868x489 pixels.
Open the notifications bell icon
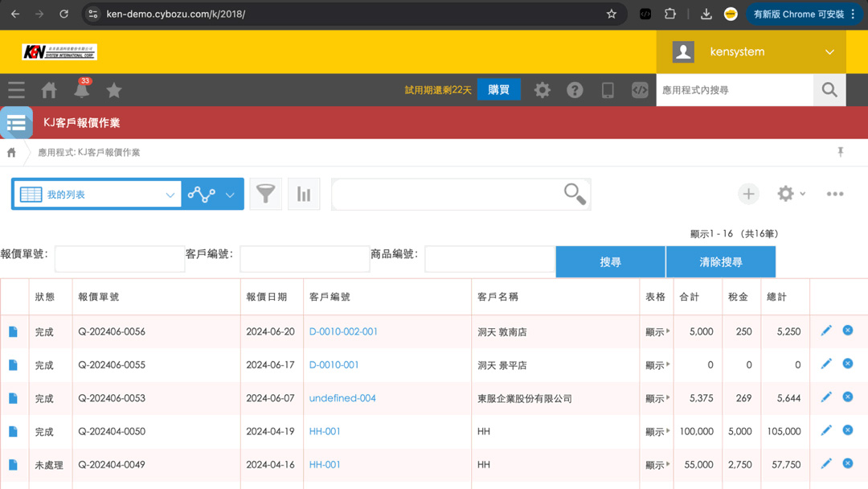tap(82, 90)
